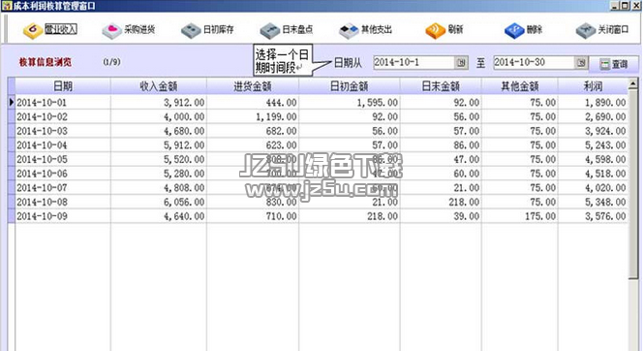
Task: Select the row dated 2014-10-03
Action: click(x=322, y=131)
